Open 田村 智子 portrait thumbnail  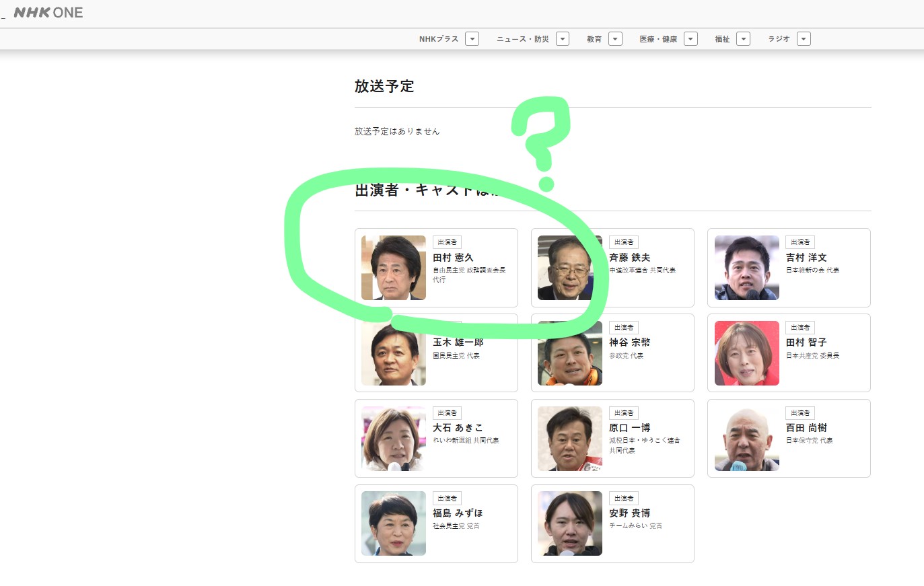[746, 353]
